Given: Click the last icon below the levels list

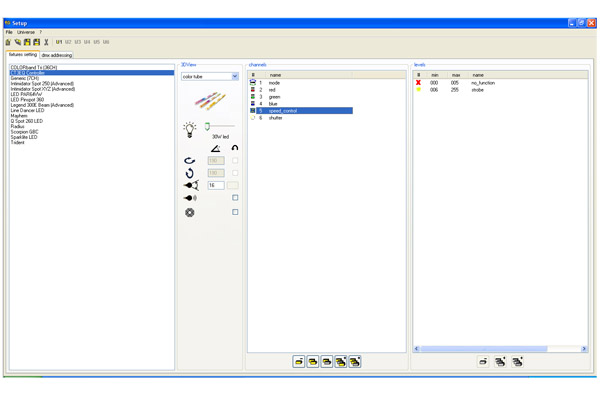Looking at the screenshot, I should [x=517, y=361].
